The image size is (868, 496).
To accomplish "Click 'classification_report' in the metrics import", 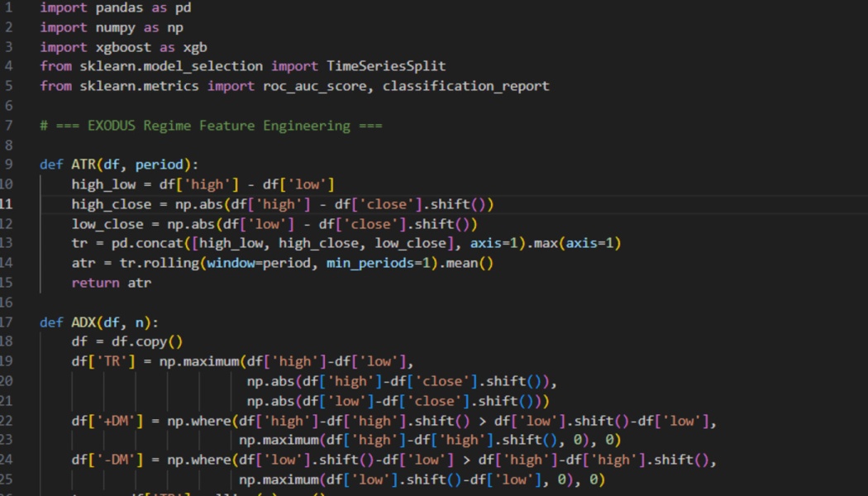I will 465,86.
